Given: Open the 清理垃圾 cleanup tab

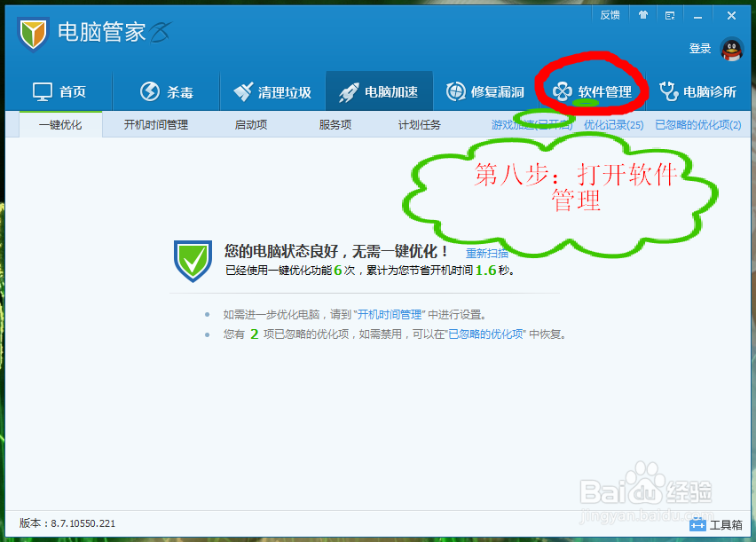Looking at the screenshot, I should point(272,91).
